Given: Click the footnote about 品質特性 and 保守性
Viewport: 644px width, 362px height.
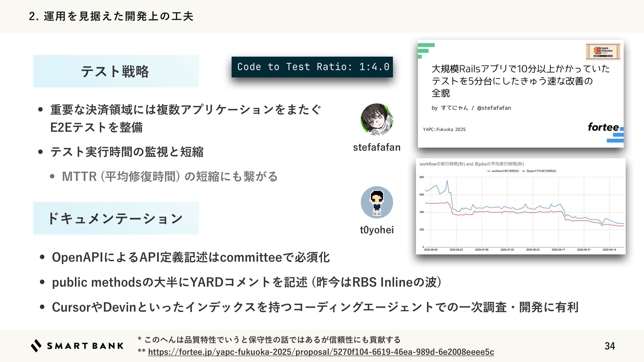Looking at the screenshot, I should (269, 340).
